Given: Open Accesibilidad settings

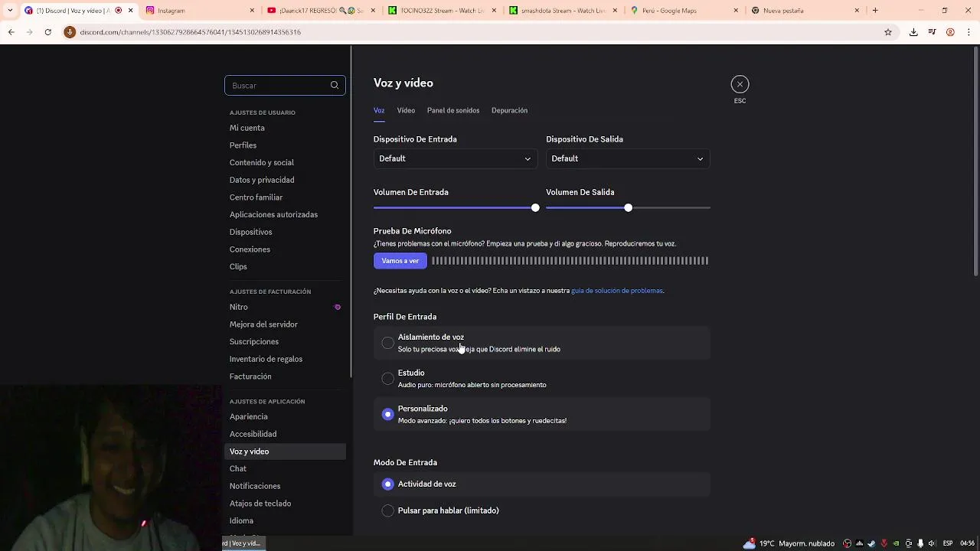Looking at the screenshot, I should pos(285,434).
